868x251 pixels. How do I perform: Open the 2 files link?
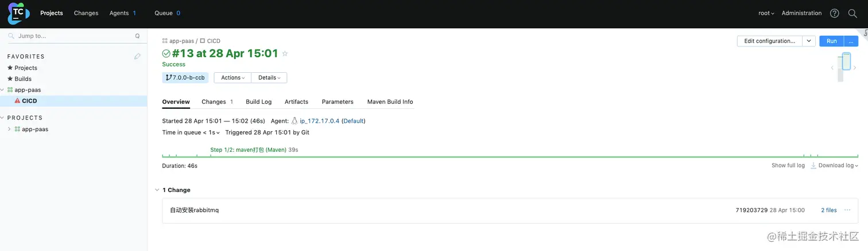(x=828, y=210)
